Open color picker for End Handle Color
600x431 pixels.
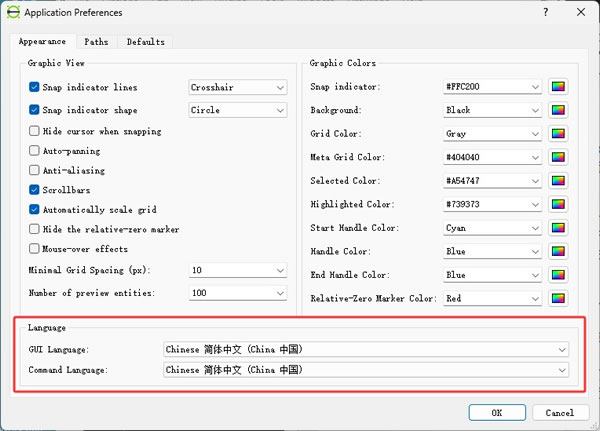point(558,275)
